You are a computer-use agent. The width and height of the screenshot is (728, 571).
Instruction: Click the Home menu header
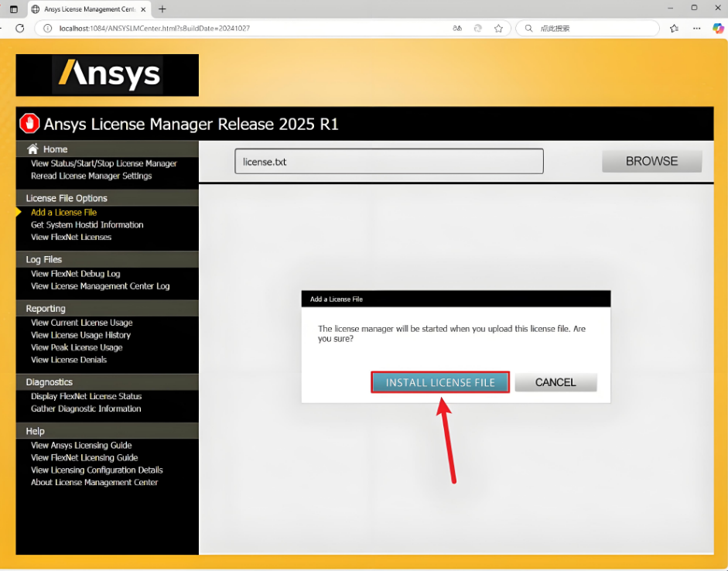[108, 149]
